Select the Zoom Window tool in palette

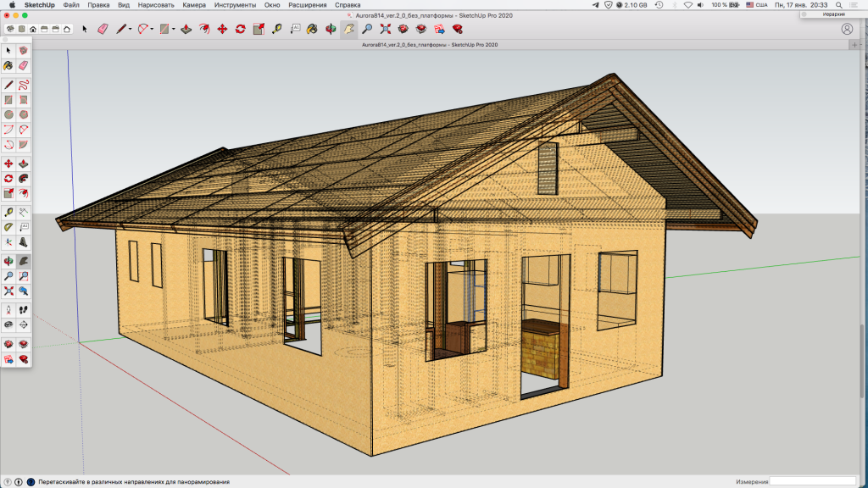pos(24,276)
